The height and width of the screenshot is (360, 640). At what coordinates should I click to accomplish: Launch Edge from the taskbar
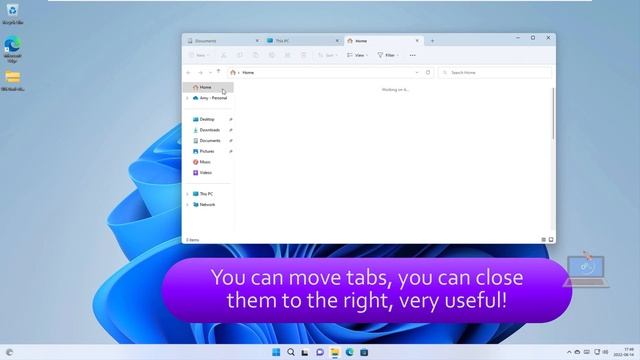(x=349, y=352)
